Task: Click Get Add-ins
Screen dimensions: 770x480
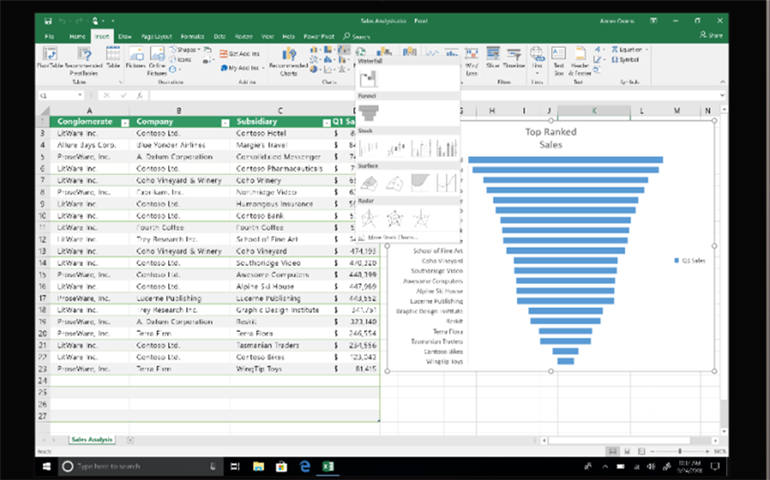Action: pos(240,54)
